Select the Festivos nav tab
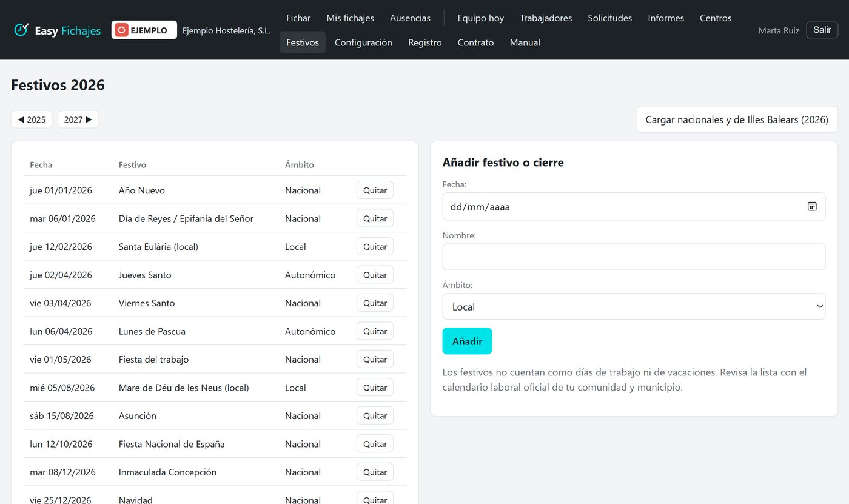The image size is (849, 504). pyautogui.click(x=303, y=42)
